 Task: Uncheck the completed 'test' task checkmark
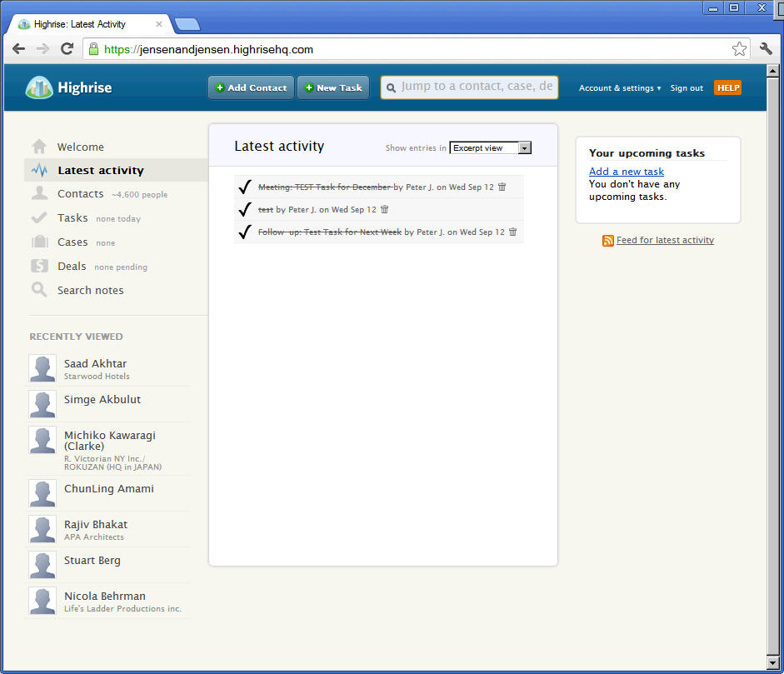coord(245,209)
